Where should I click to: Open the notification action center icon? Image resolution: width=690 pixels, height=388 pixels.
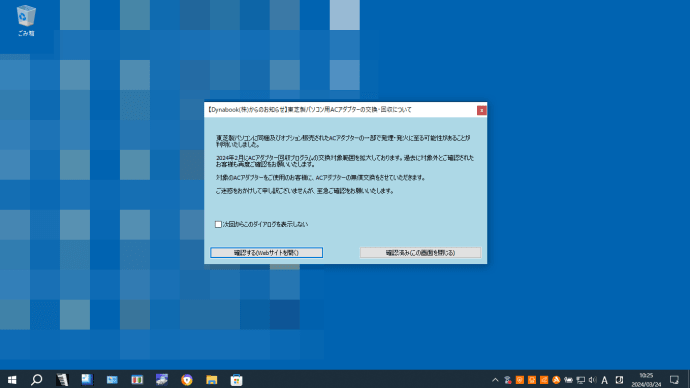click(x=674, y=380)
